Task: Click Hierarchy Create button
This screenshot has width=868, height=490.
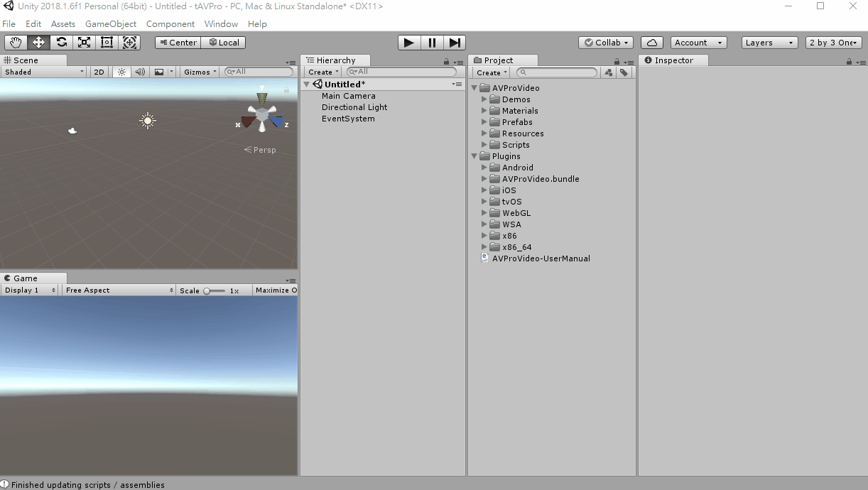Action: (x=322, y=72)
